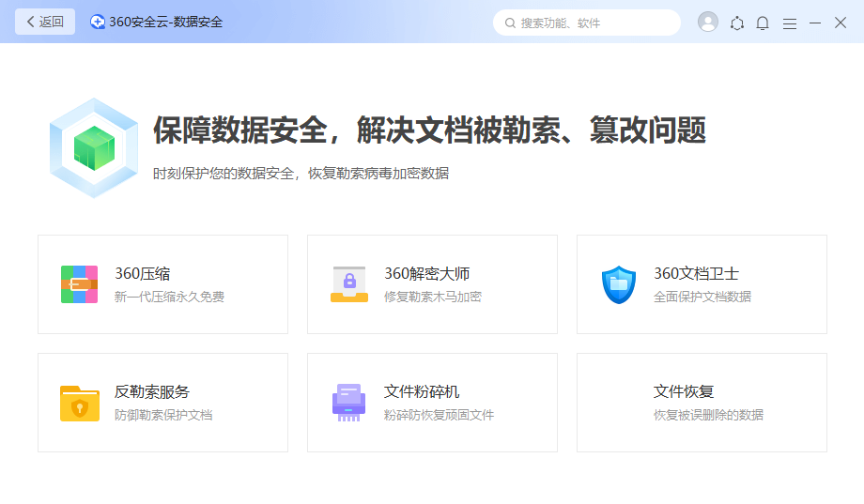The width and height of the screenshot is (864, 504).
Task: Open the user account avatar
Action: tap(708, 22)
